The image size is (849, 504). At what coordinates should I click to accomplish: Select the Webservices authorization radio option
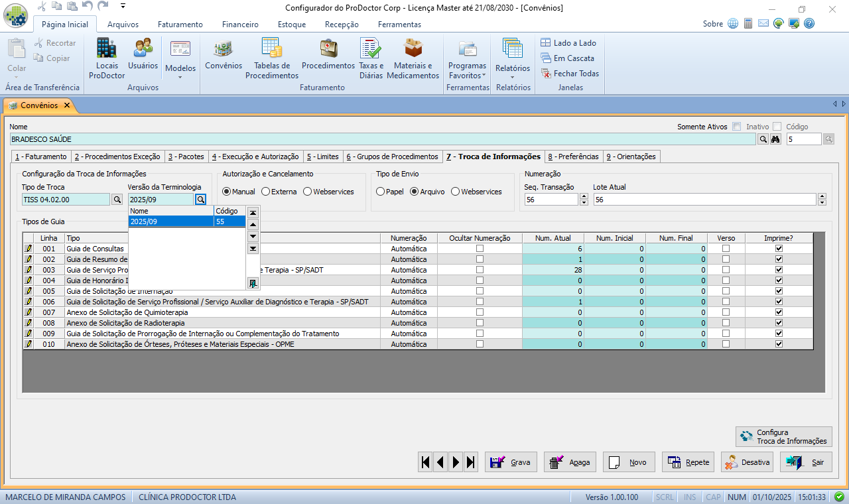[308, 192]
